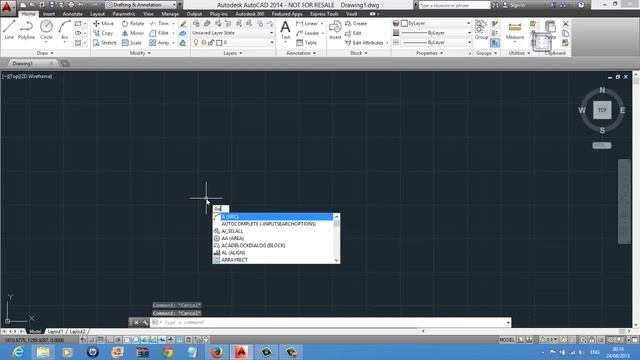Switch to the Manage ribbon tab
This screenshot has width=640, height=360.
point(170,14)
